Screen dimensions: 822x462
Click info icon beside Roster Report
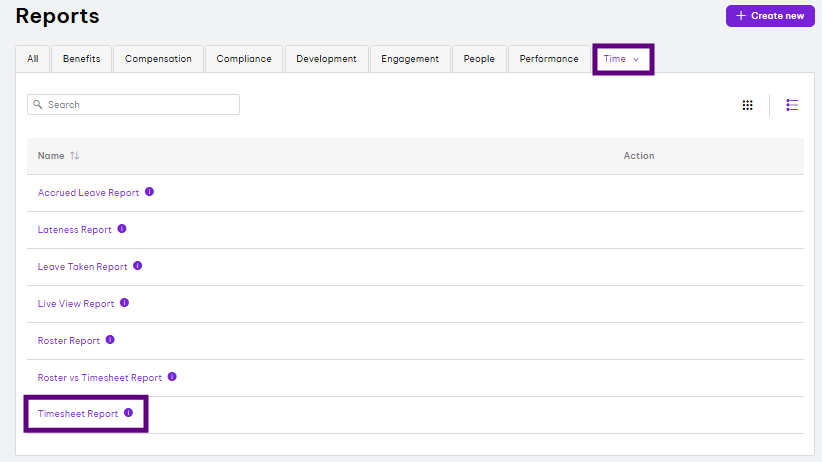110,340
